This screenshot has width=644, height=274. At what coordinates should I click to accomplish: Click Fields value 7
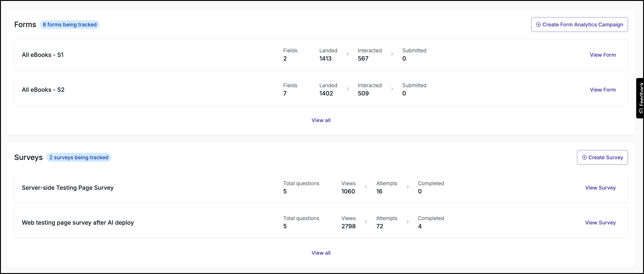click(x=285, y=93)
